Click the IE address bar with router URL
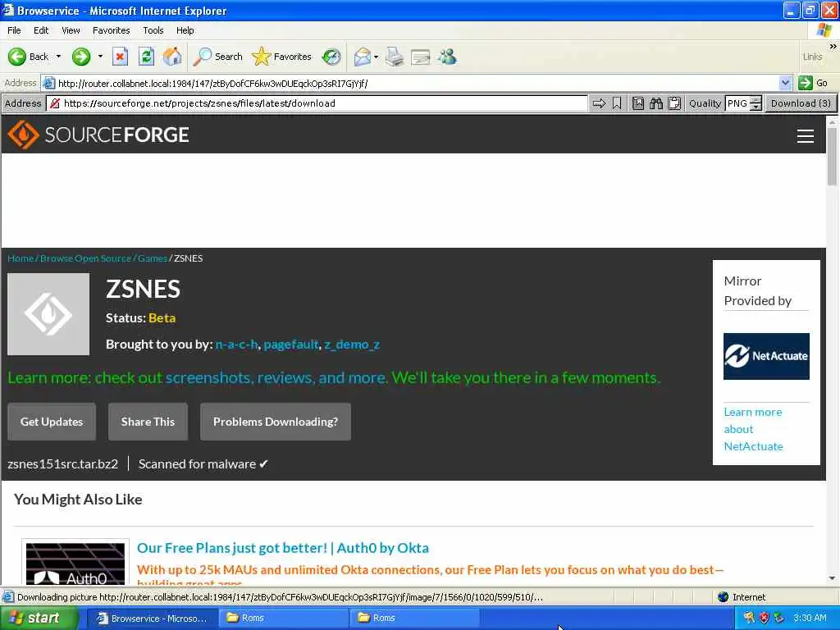Viewport: 840px width, 630px height. (410, 83)
